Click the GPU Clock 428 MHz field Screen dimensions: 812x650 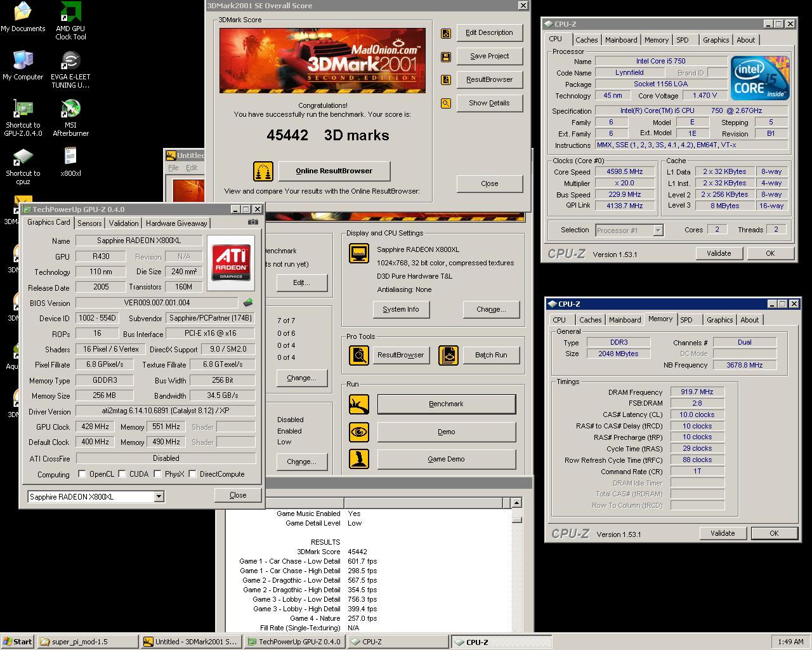pos(95,427)
